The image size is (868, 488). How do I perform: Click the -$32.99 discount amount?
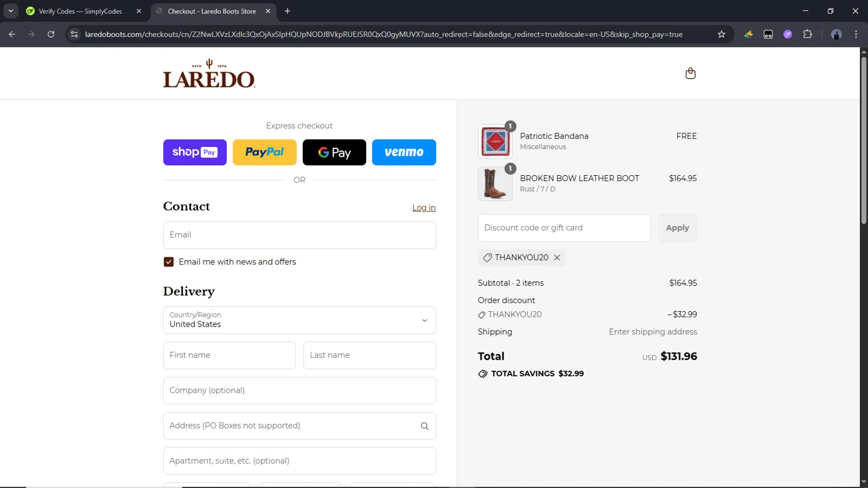pos(682,315)
